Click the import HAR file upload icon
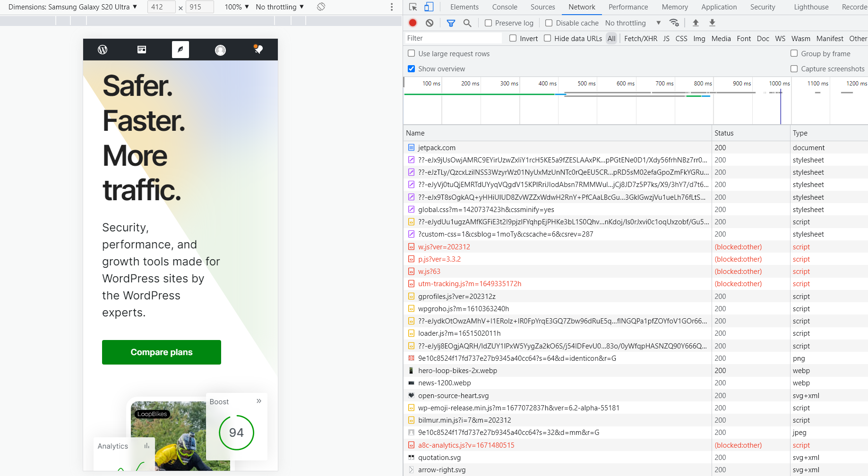The image size is (868, 476). point(696,23)
